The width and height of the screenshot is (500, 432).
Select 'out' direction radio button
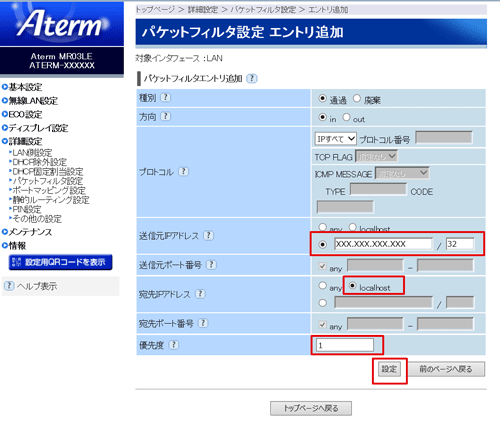tap(346, 117)
